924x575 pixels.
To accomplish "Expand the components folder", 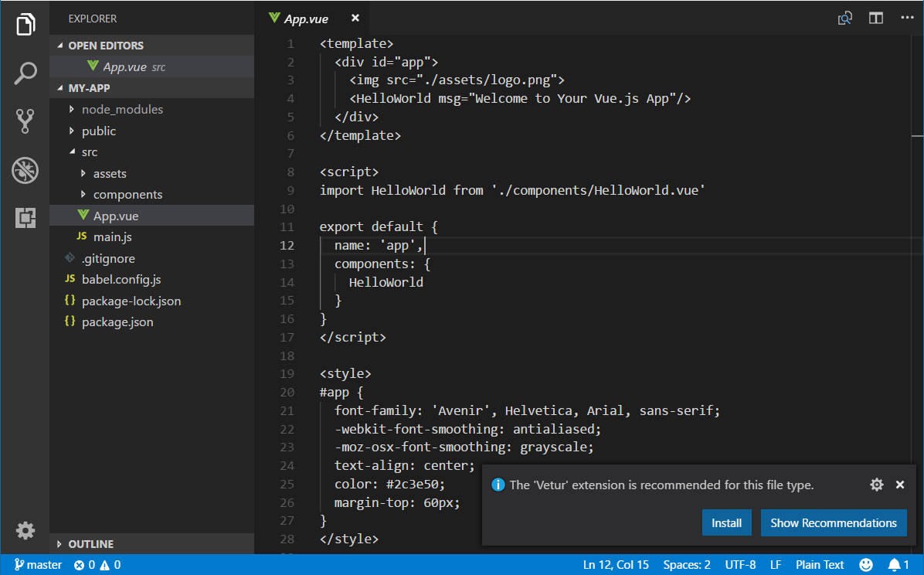I will (127, 195).
